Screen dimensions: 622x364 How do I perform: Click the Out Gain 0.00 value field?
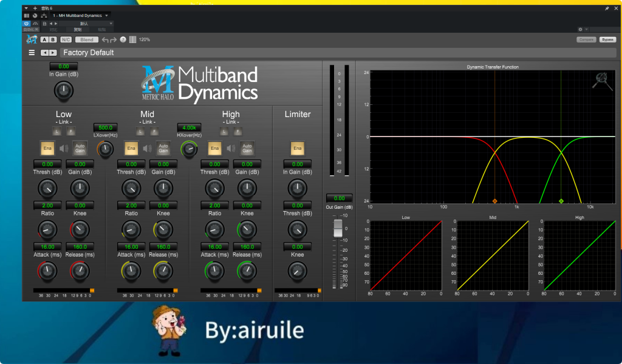coord(339,198)
